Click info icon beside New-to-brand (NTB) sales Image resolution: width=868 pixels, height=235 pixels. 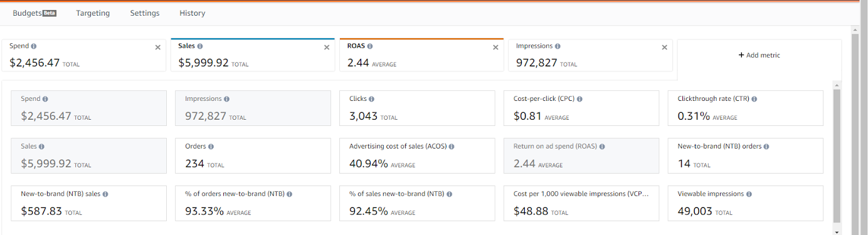pos(105,194)
